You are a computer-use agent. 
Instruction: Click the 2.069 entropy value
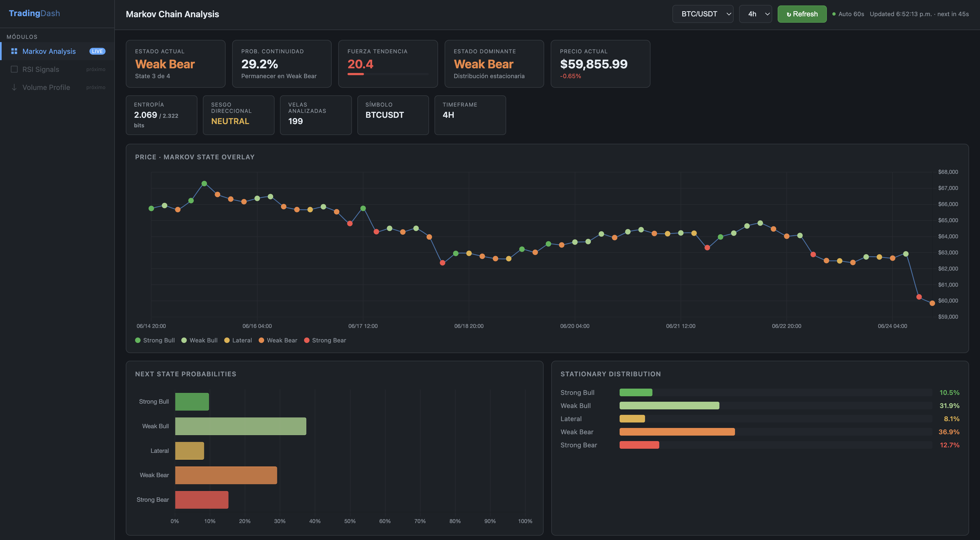(x=145, y=115)
